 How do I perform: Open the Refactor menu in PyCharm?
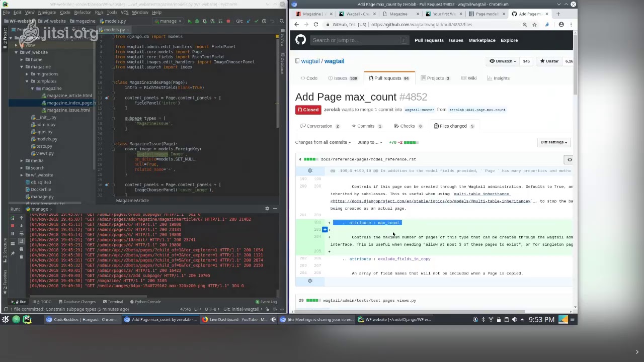point(83,13)
